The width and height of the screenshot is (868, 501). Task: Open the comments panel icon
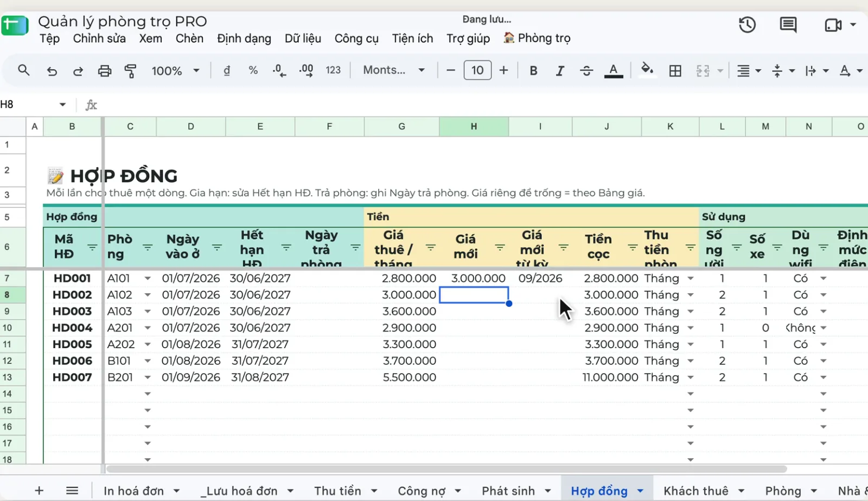[x=788, y=24]
